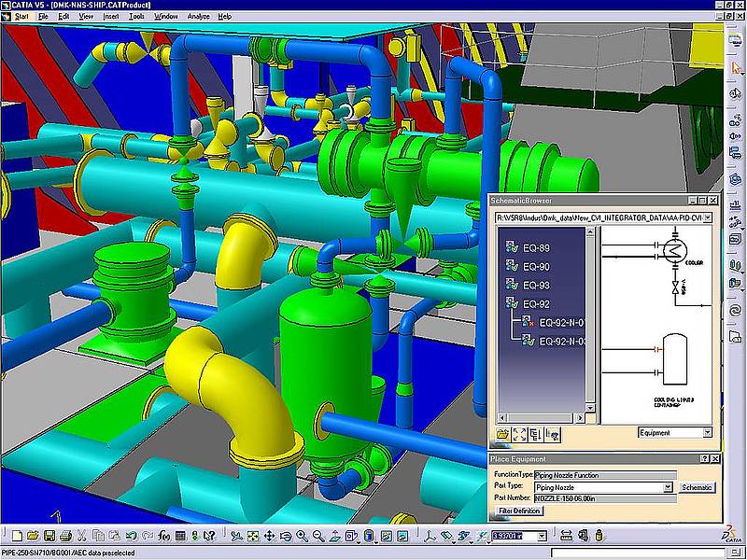Click the Save icon in bottom toolbar
Screen dimensions: 747x560
coord(48,537)
